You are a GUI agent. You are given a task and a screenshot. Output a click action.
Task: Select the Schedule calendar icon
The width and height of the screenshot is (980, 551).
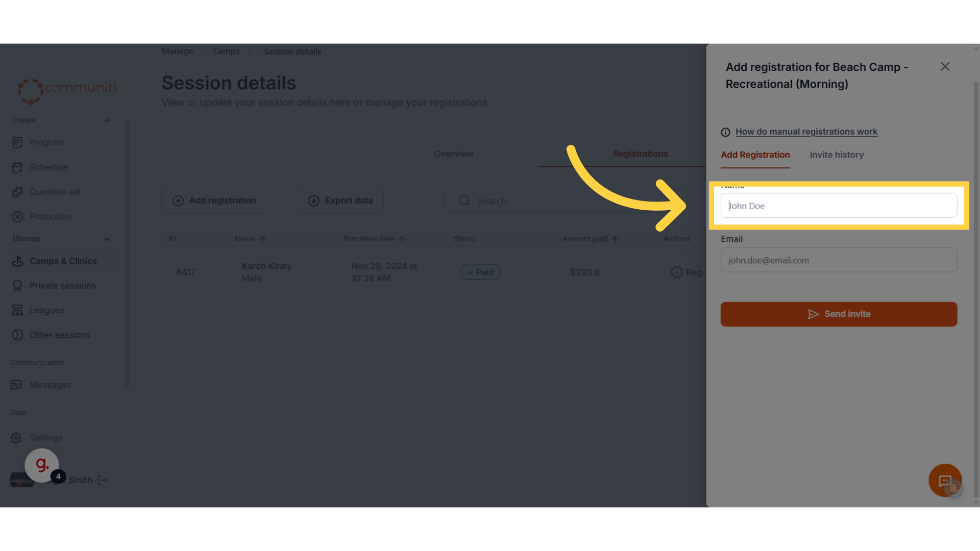[x=17, y=167]
